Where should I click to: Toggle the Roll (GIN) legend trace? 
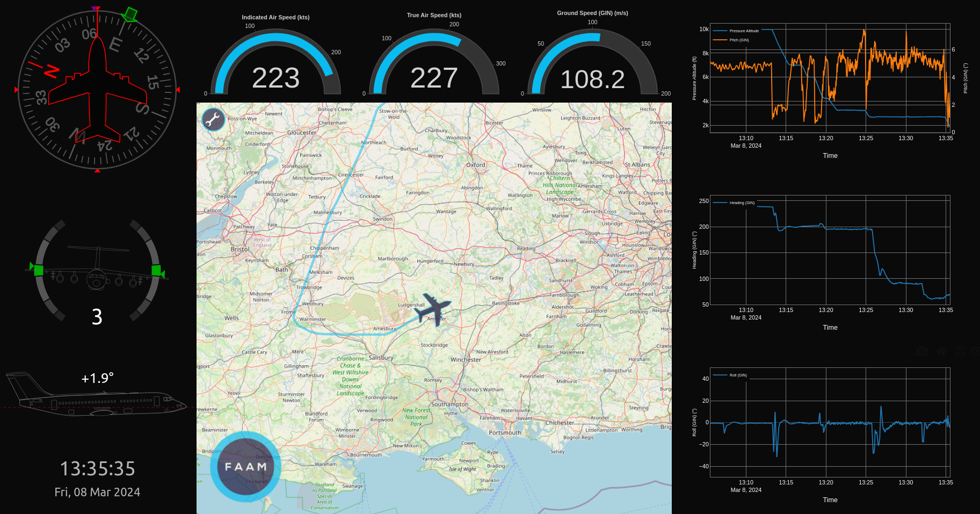[x=737, y=375]
